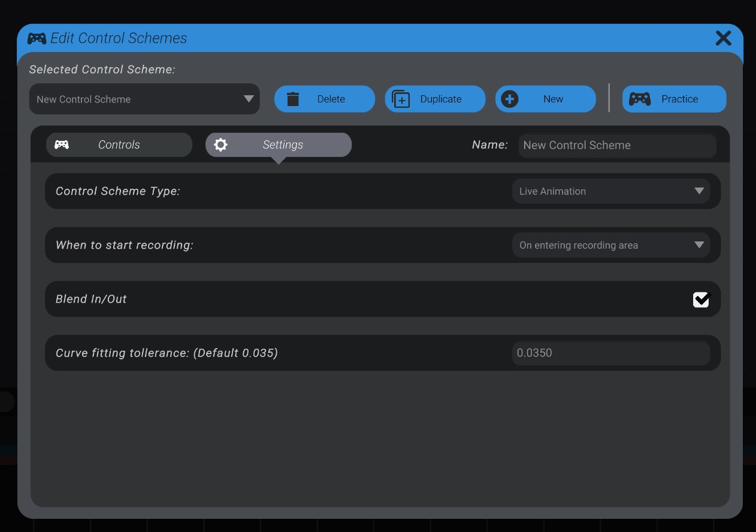Image resolution: width=756 pixels, height=532 pixels.
Task: Delete the current control scheme
Action: (x=324, y=98)
